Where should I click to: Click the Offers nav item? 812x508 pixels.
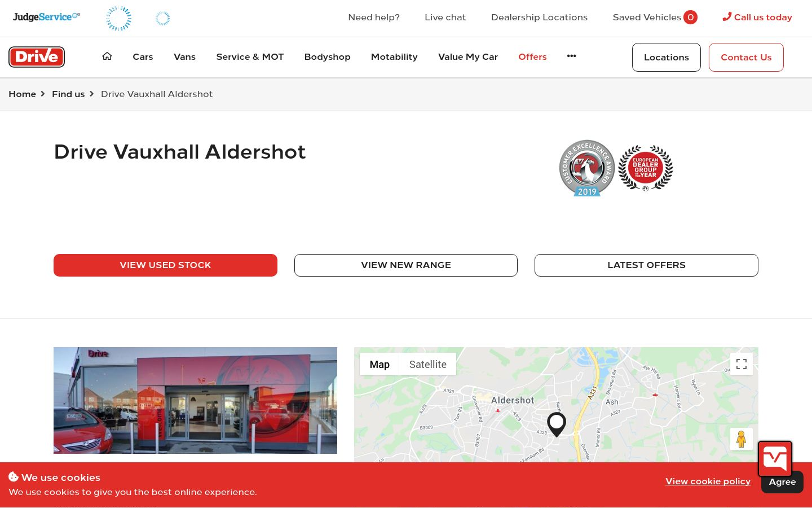[532, 56]
